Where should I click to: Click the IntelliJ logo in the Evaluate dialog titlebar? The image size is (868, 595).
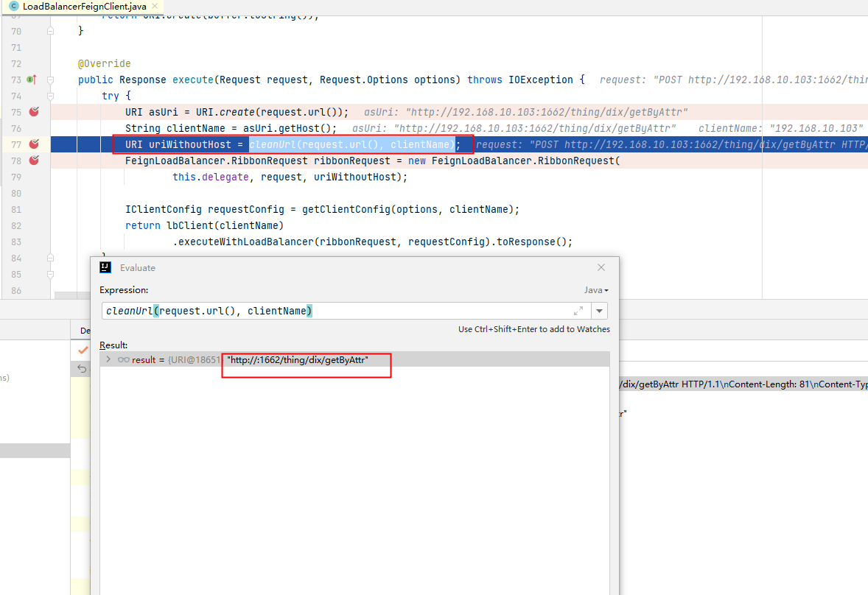point(105,267)
